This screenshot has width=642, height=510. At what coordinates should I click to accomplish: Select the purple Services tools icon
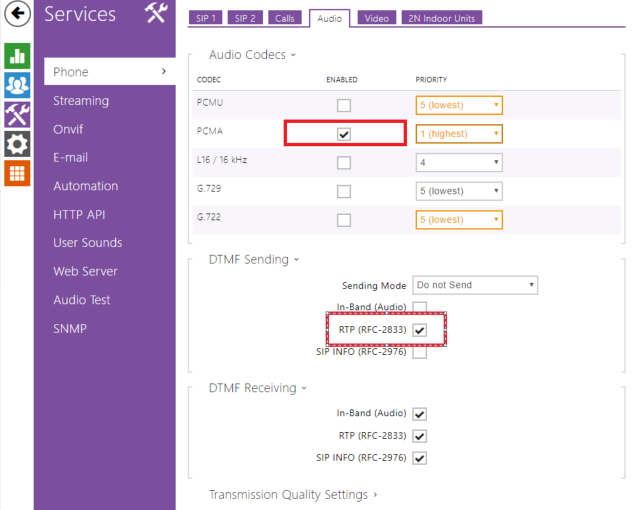(x=17, y=114)
